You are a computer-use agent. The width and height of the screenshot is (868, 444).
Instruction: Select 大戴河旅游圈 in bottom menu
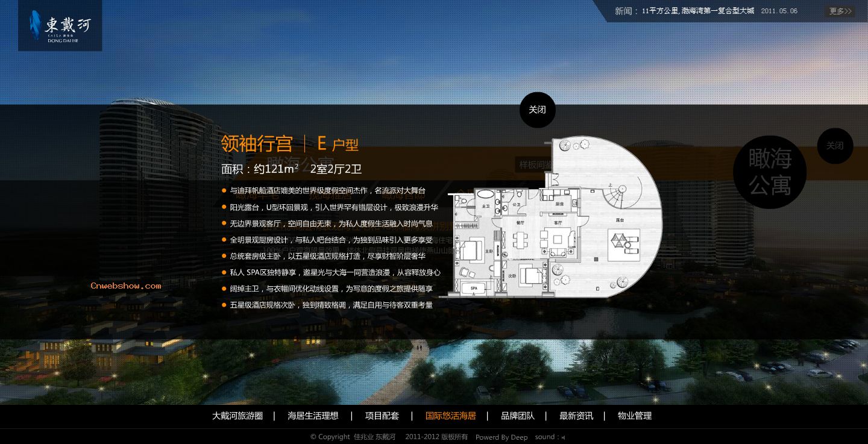237,416
